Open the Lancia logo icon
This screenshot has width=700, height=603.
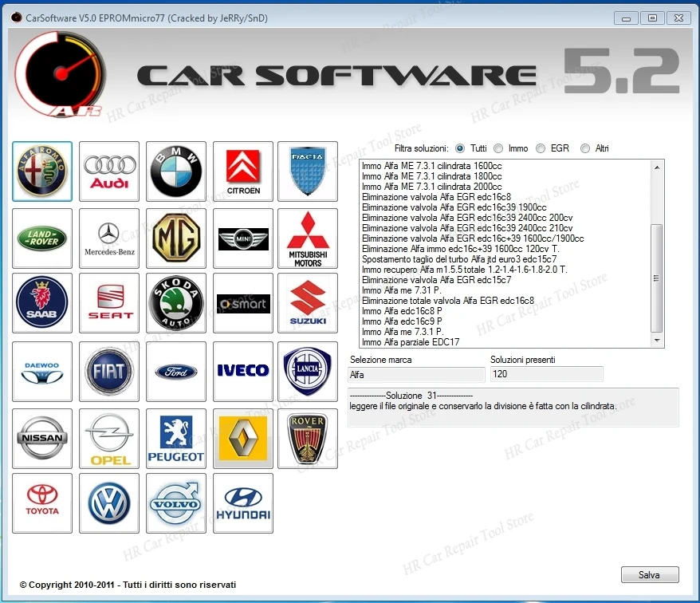[309, 371]
